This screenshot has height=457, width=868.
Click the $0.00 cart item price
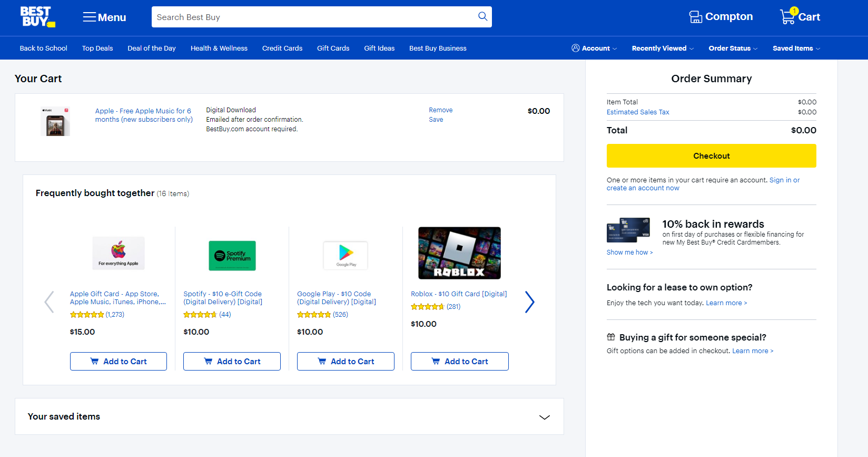pos(539,111)
